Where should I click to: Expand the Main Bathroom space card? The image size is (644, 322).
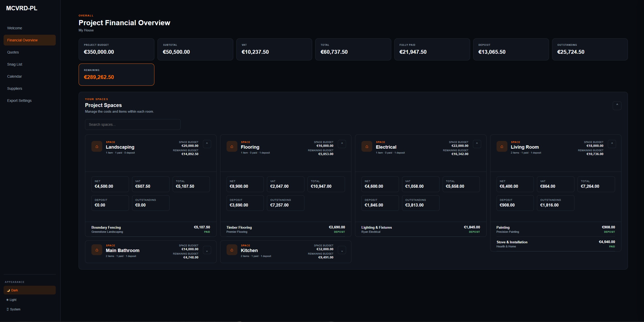pos(207,250)
